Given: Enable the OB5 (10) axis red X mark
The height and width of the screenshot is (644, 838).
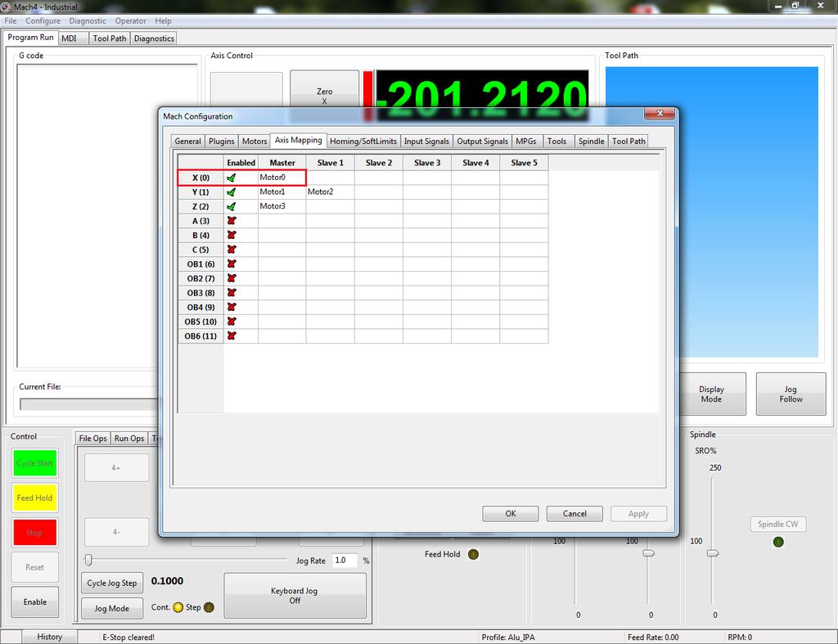Looking at the screenshot, I should pos(232,322).
